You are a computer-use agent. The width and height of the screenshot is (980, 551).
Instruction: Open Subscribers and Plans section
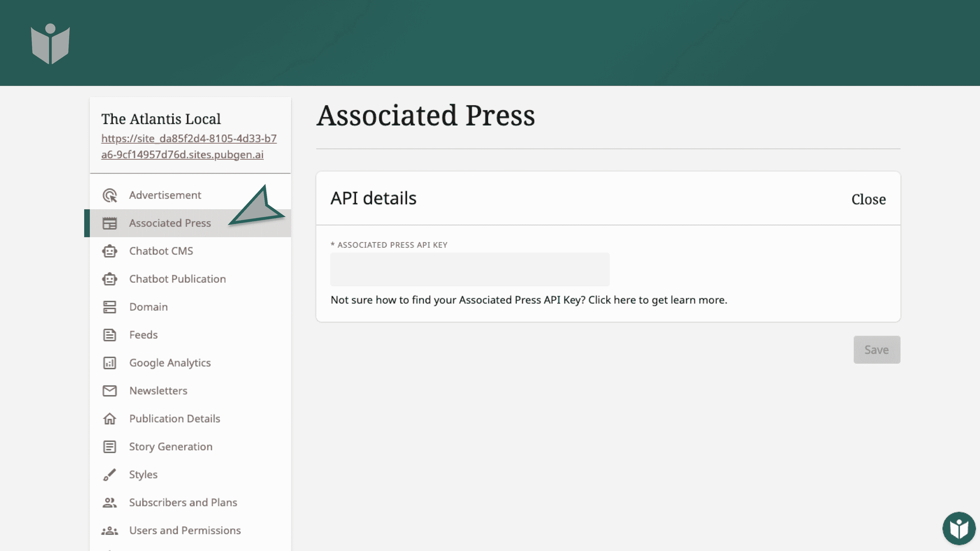[x=190, y=503]
